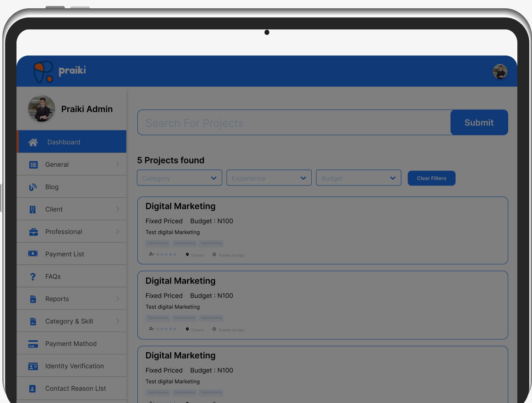Click the FAQs question mark icon

33,277
